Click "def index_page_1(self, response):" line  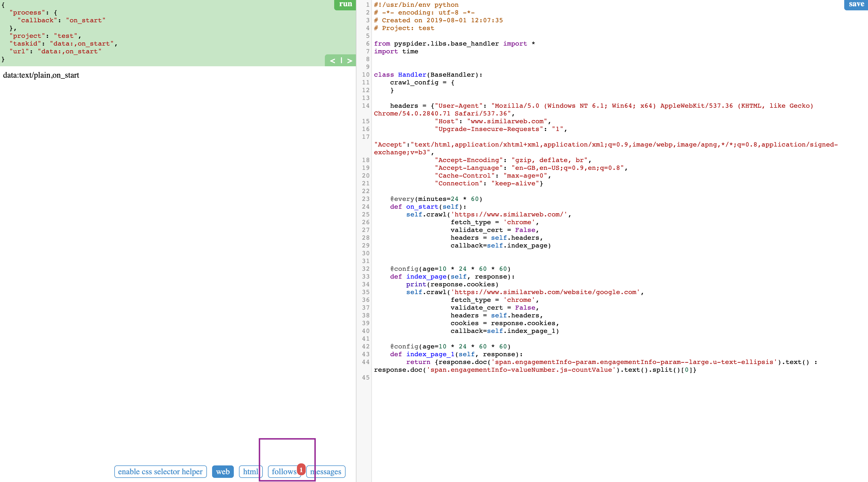[x=457, y=354]
